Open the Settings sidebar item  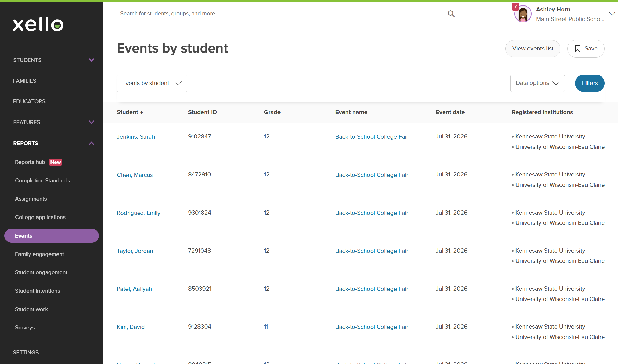click(26, 353)
